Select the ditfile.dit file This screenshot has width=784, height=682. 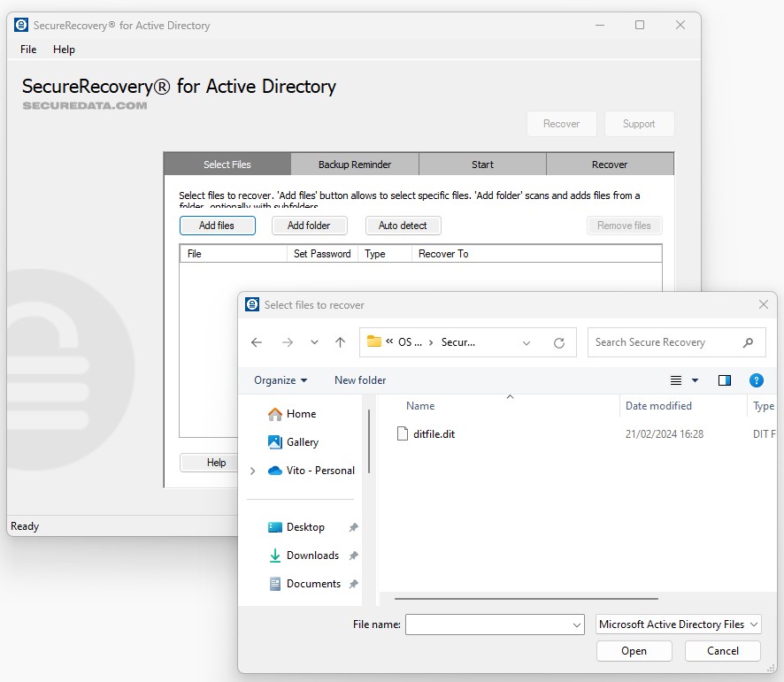434,434
